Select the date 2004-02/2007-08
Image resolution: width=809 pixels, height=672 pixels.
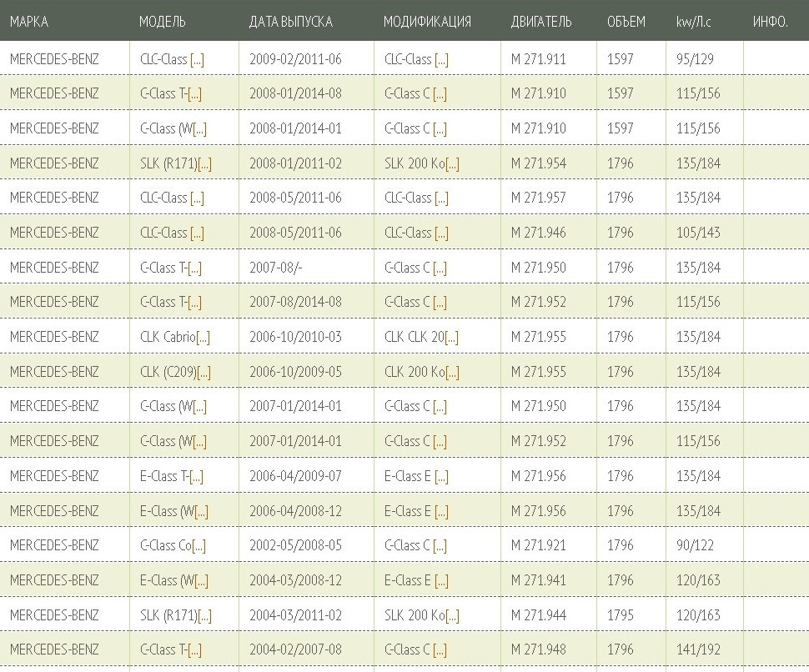click(295, 649)
